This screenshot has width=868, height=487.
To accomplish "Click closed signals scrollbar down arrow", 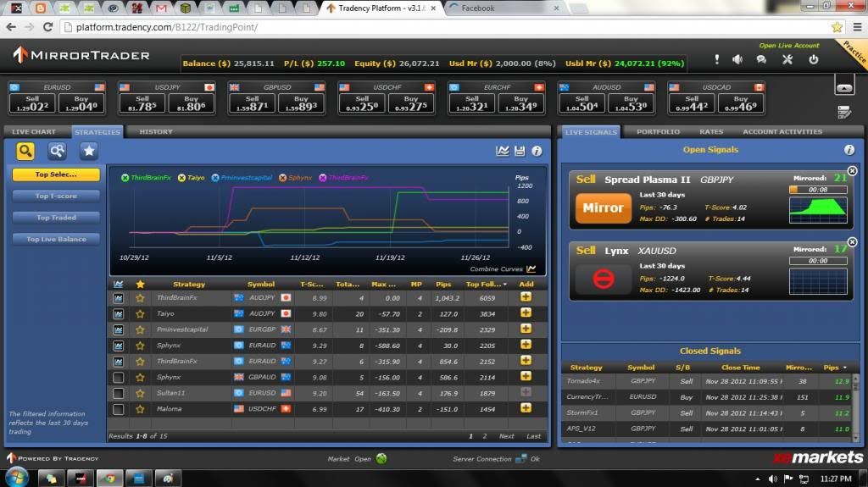I will (x=856, y=438).
